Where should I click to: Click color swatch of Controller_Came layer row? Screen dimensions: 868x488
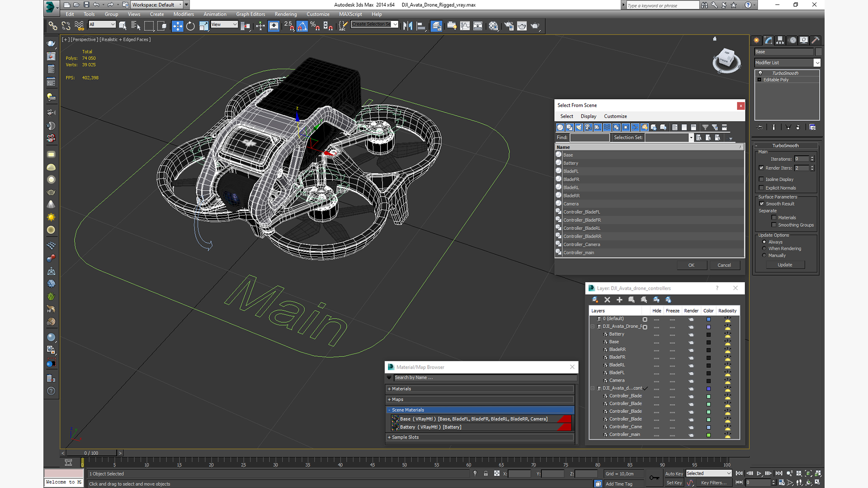pos(708,427)
